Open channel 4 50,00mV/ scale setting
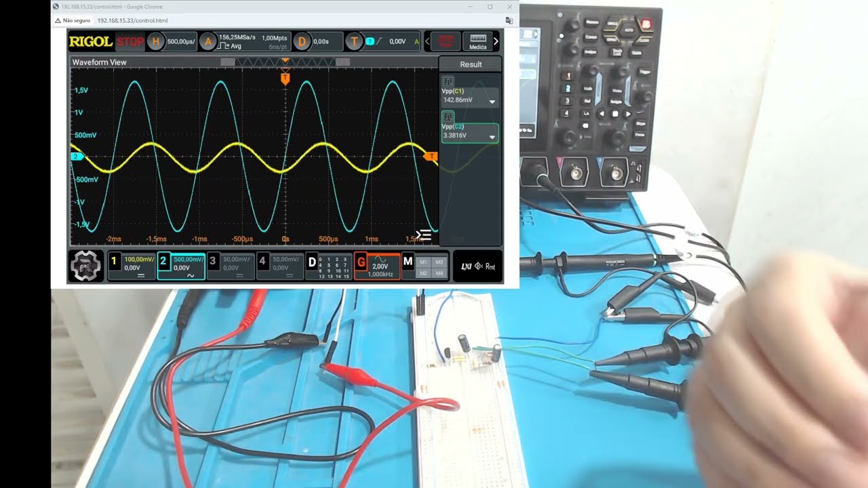Image resolution: width=868 pixels, height=488 pixels. click(286, 259)
